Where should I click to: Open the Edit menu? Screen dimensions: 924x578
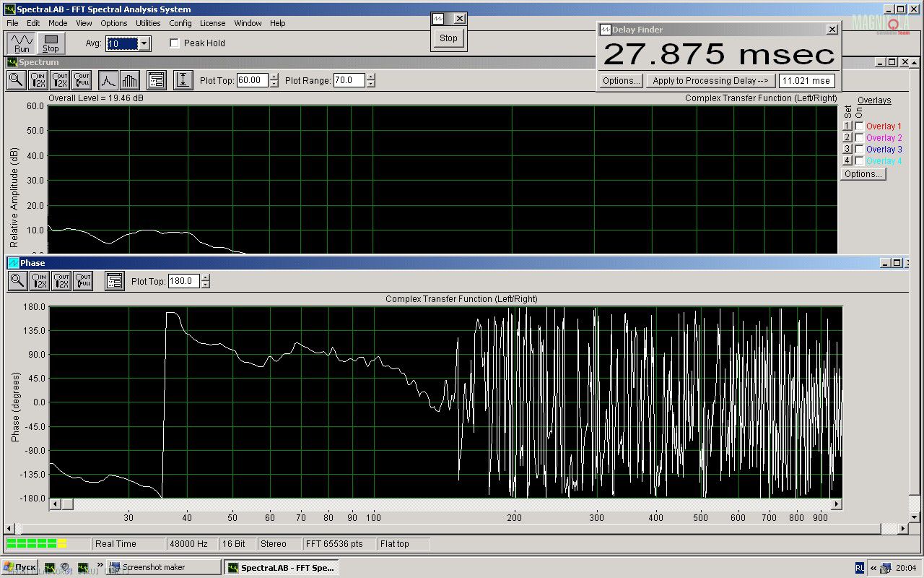click(33, 23)
